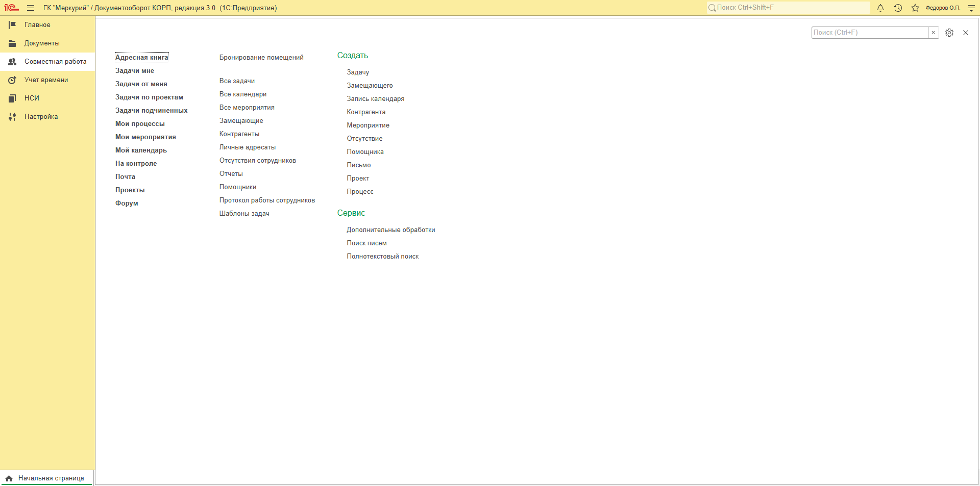Open Все задачи list

coord(237,81)
